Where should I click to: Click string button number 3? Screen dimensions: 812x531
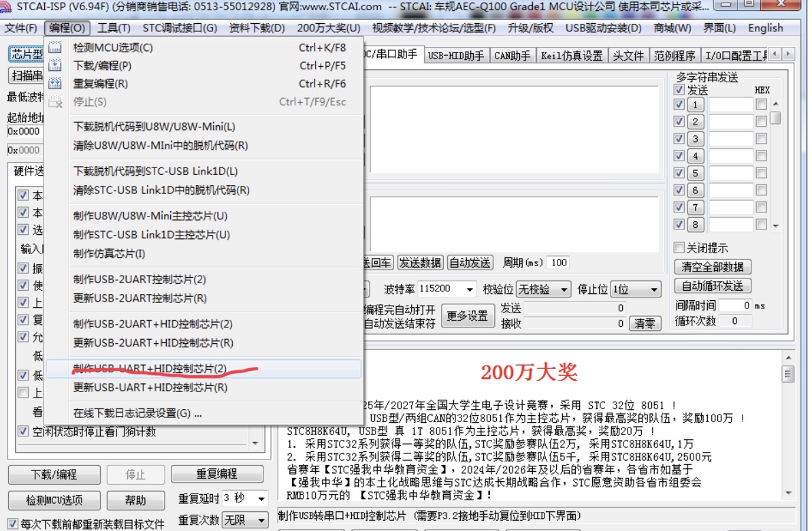pyautogui.click(x=696, y=139)
